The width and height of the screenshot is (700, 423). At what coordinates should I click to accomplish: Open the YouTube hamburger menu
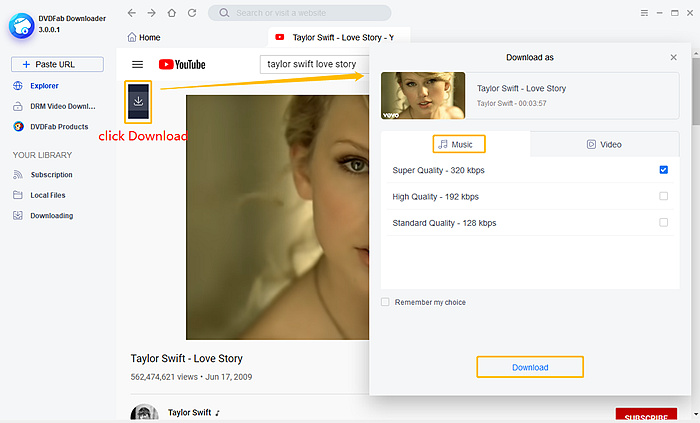coord(138,64)
